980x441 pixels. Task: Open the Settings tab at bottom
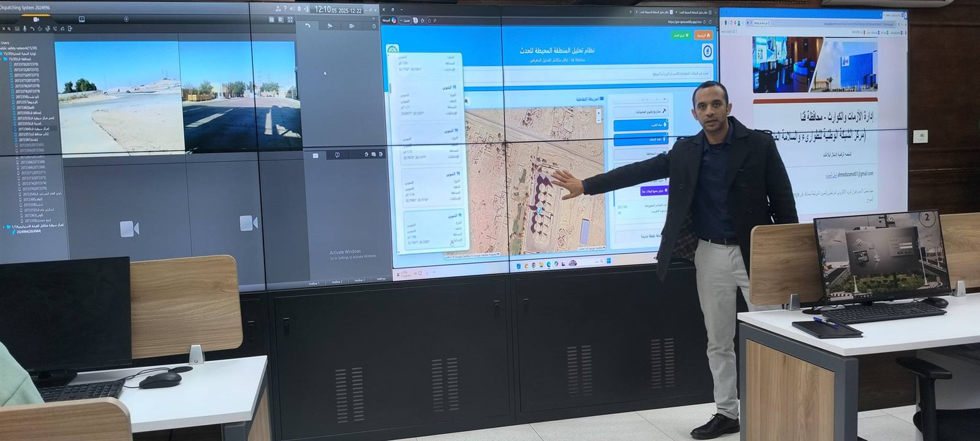click(x=381, y=279)
